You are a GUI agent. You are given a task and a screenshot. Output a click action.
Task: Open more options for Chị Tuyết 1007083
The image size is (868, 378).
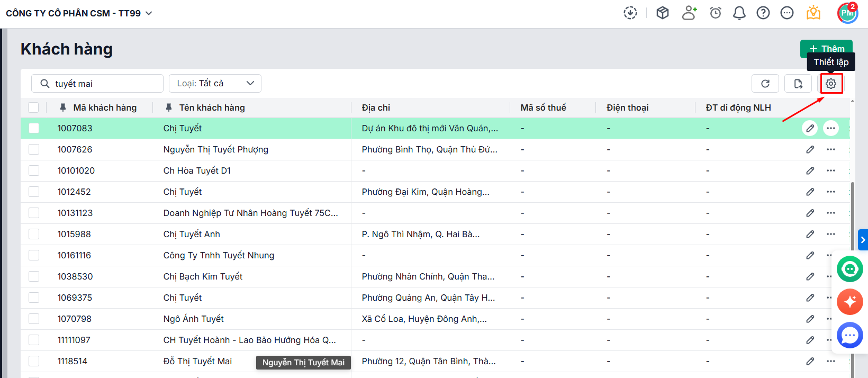(831, 128)
